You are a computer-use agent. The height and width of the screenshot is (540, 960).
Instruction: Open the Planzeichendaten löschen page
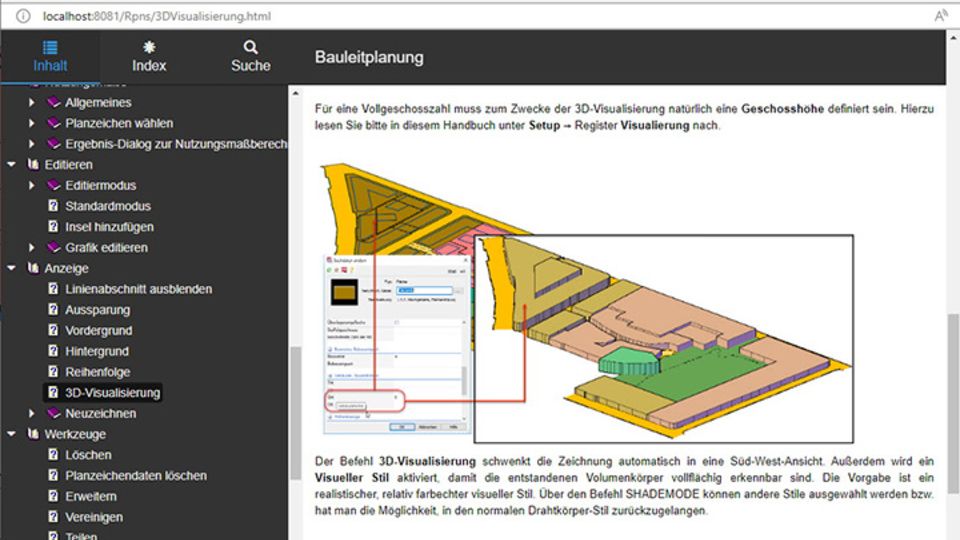(x=136, y=476)
